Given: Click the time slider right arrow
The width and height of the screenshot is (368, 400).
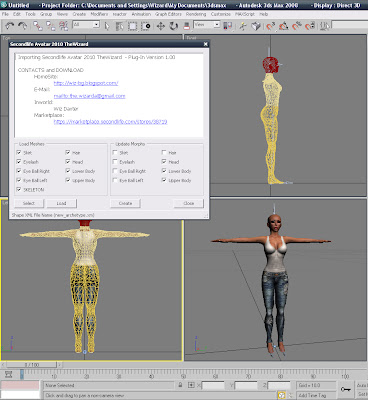Looking at the screenshot, I should pyautogui.click(x=60, y=365).
